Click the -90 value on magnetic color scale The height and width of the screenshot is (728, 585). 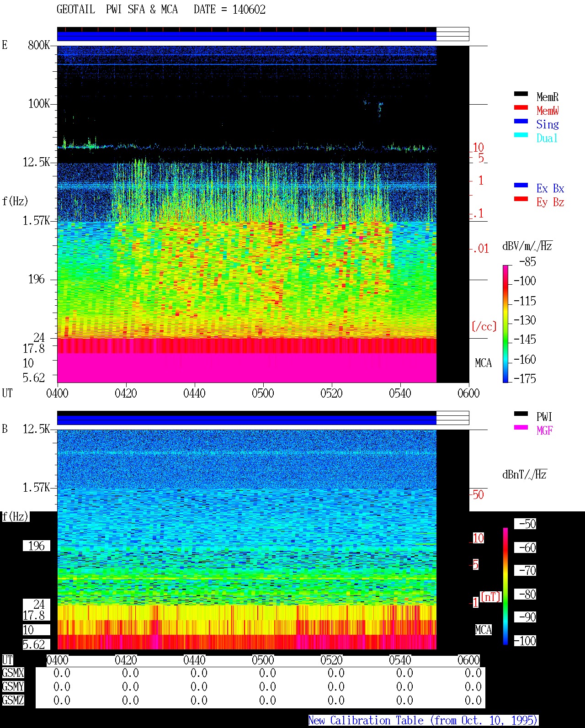[x=525, y=617]
